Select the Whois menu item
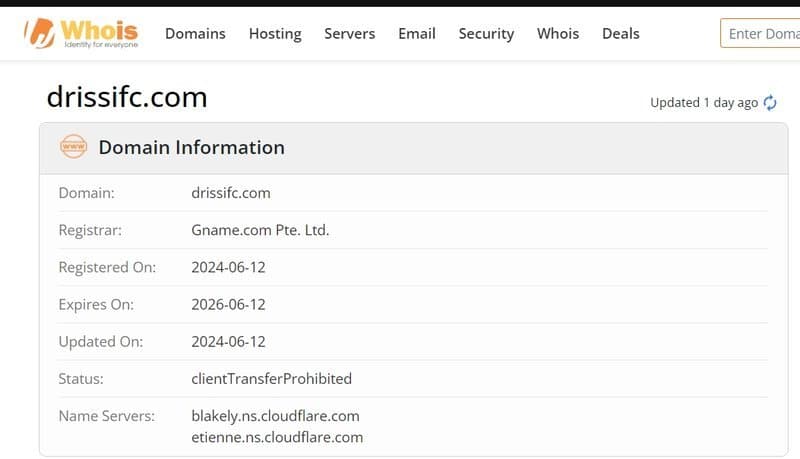The width and height of the screenshot is (800, 459). click(558, 33)
